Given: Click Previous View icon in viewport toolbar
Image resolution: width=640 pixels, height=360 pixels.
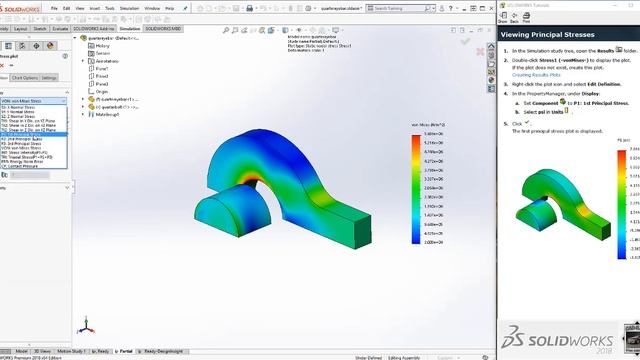Looking at the screenshot, I should pos(244,30).
